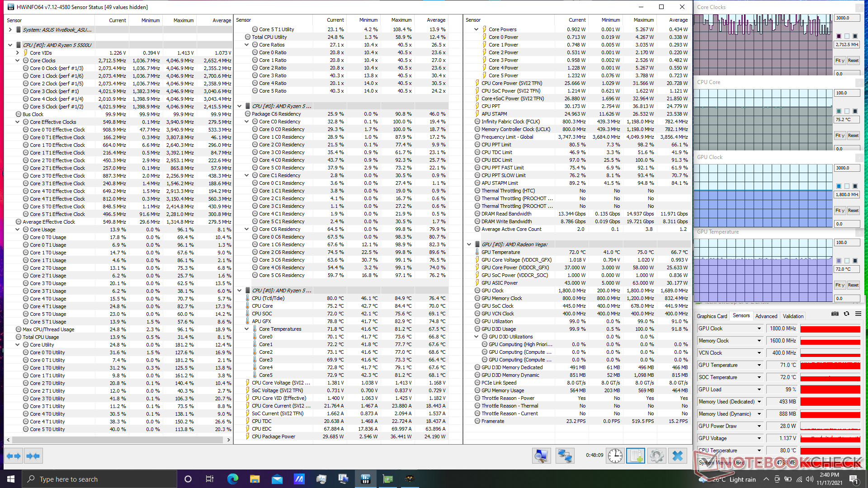Click the clock reset timer icon
Viewport: 868px width, 488px height.
(x=615, y=456)
